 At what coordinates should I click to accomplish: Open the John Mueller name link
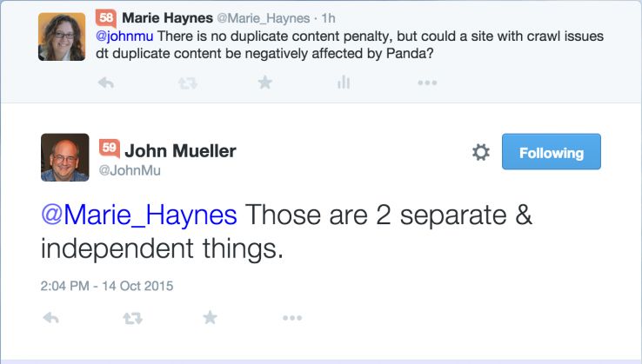click(180, 150)
